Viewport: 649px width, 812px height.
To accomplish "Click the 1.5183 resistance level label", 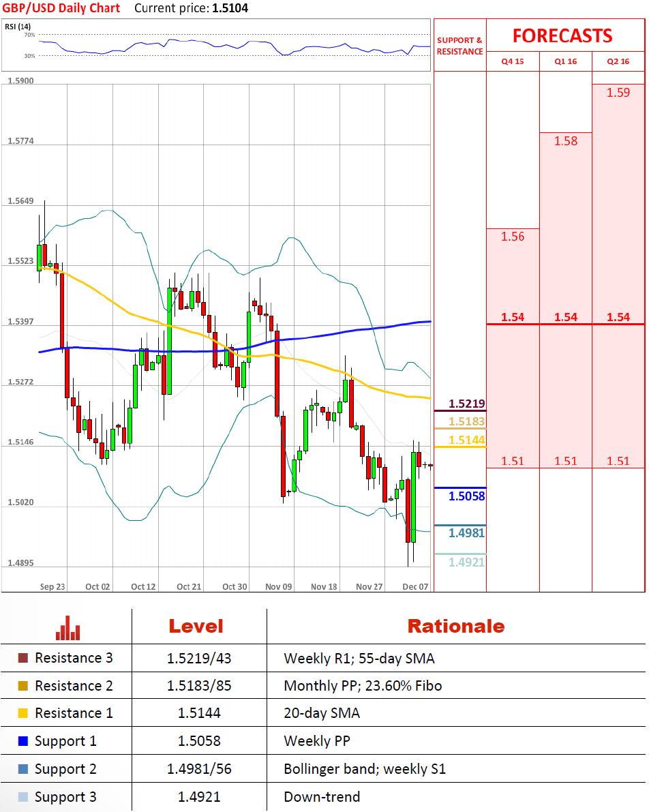I will tap(467, 421).
